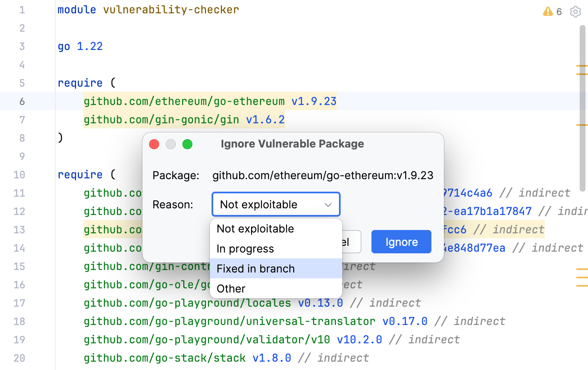The height and width of the screenshot is (370, 588).
Task: Click the gin-gonic/gin v1.6.2 dependency line
Action: point(184,120)
